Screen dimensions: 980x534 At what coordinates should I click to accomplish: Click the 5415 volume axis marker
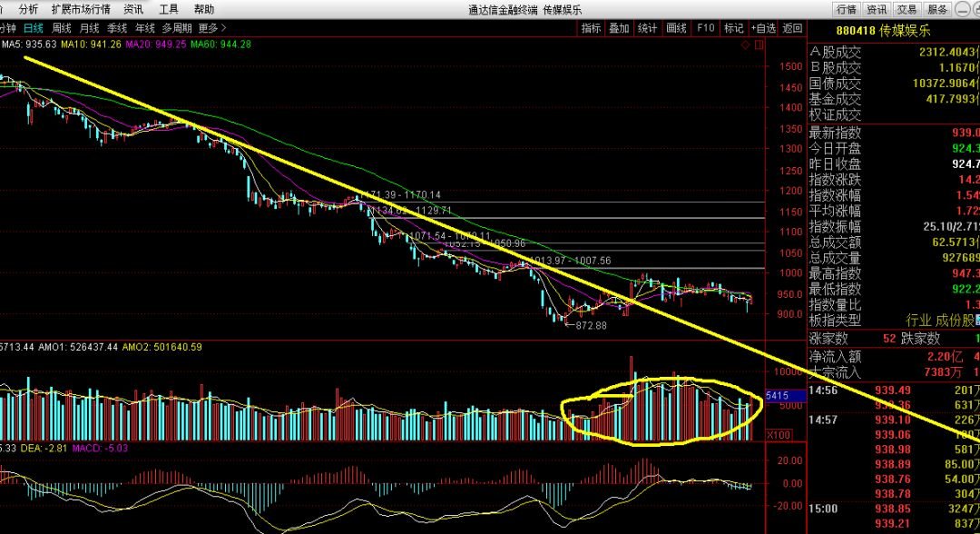tap(779, 395)
